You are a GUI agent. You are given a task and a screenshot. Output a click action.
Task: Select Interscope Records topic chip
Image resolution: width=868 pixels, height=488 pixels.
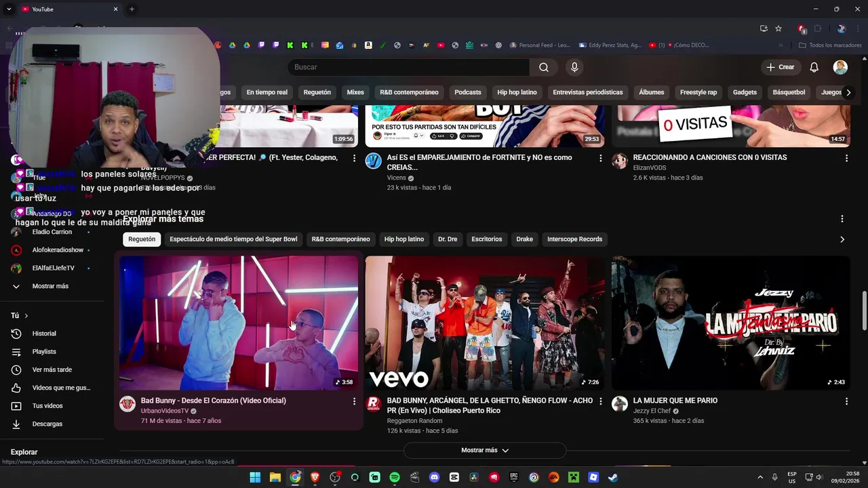(574, 239)
